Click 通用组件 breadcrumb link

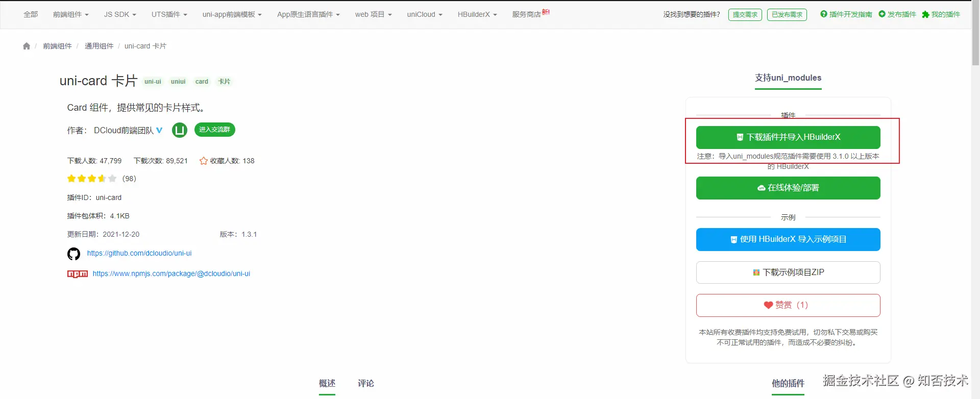99,46
